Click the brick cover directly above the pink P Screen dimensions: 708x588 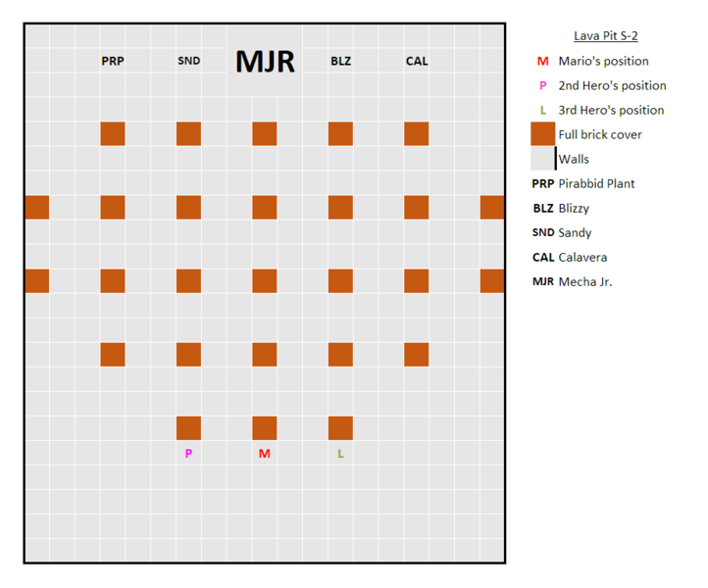point(188,428)
